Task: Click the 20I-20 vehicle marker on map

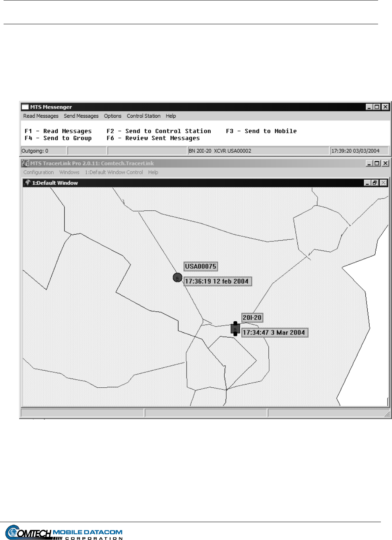Action: [x=235, y=329]
